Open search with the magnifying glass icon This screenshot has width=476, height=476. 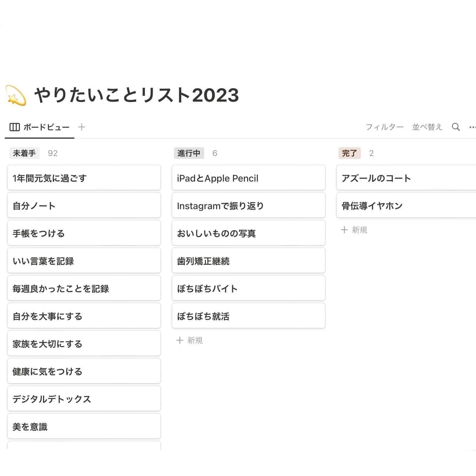click(x=456, y=127)
